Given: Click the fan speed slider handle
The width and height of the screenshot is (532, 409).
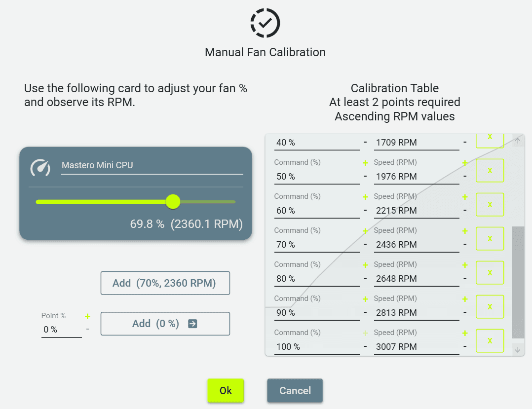Looking at the screenshot, I should pyautogui.click(x=173, y=202).
